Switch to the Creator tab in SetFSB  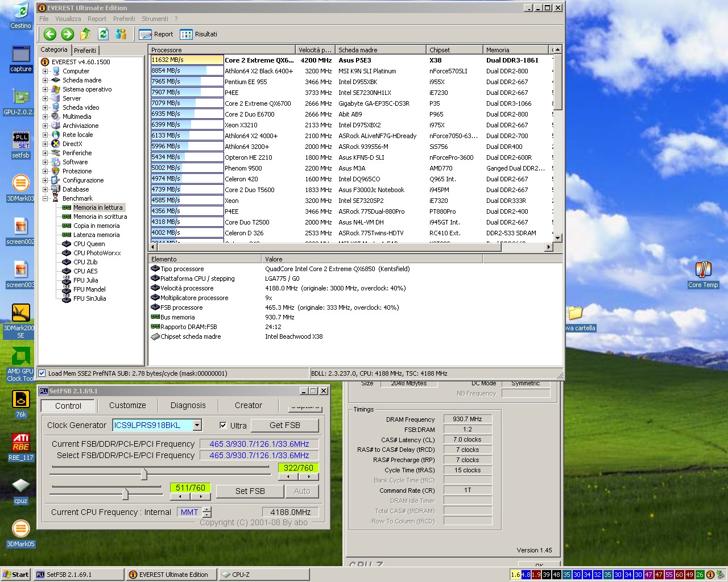pyautogui.click(x=249, y=405)
